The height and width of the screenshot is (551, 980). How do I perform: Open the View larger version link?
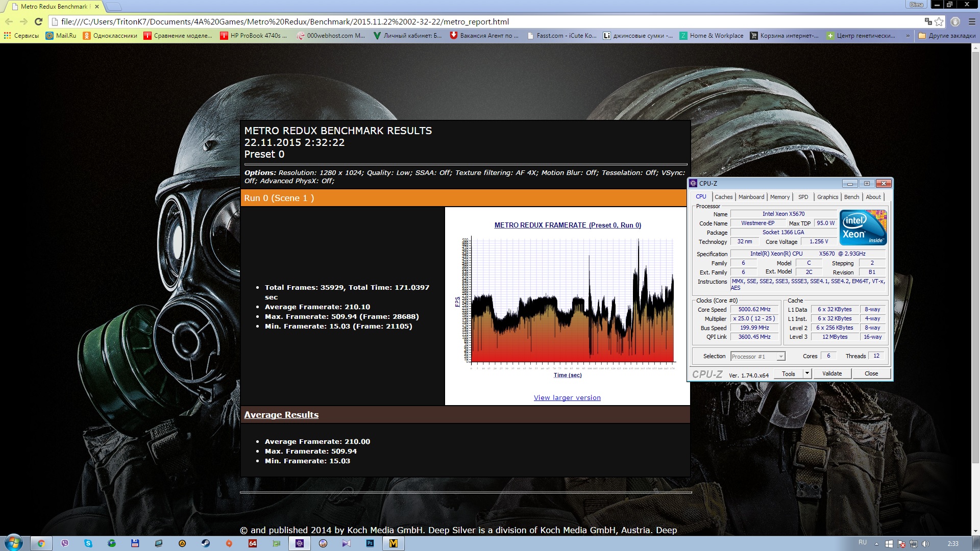(567, 398)
